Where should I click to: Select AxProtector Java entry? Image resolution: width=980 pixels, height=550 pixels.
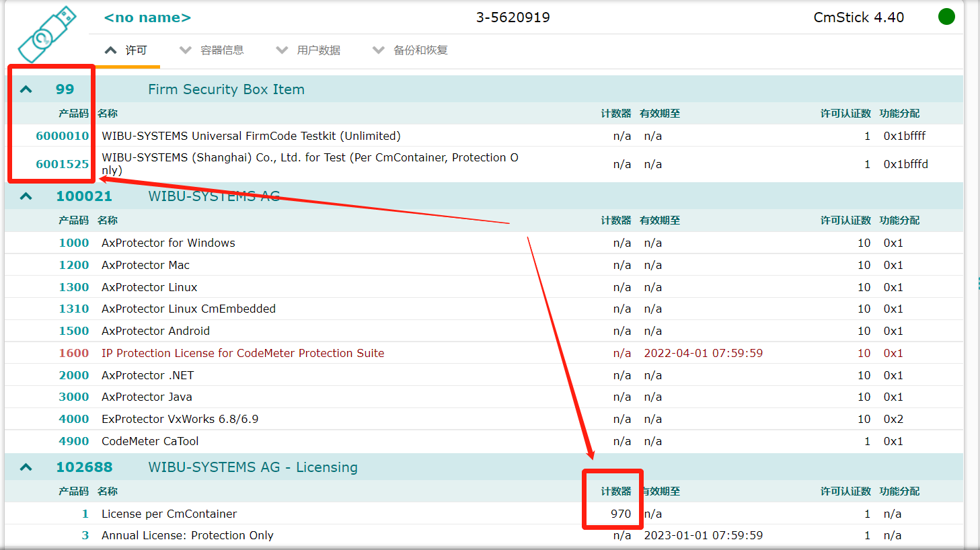coord(147,397)
